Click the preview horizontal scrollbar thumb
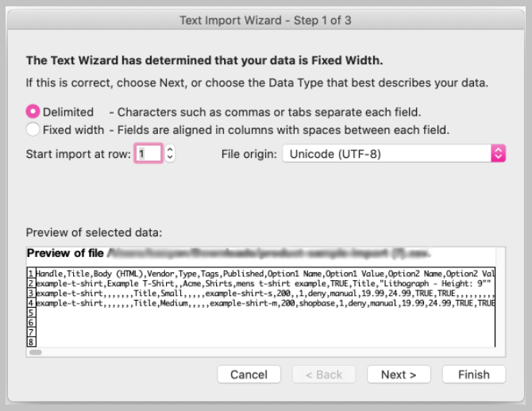 pyautogui.click(x=36, y=352)
